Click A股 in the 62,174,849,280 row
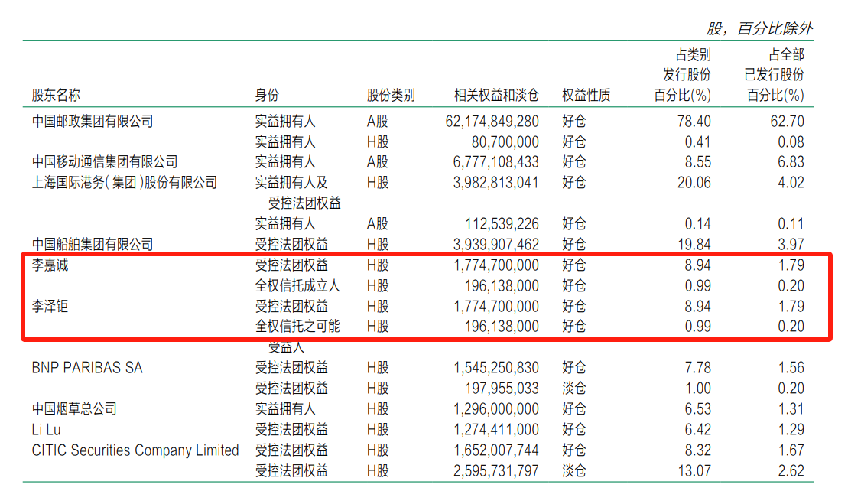This screenshot has width=848, height=504. (378, 121)
